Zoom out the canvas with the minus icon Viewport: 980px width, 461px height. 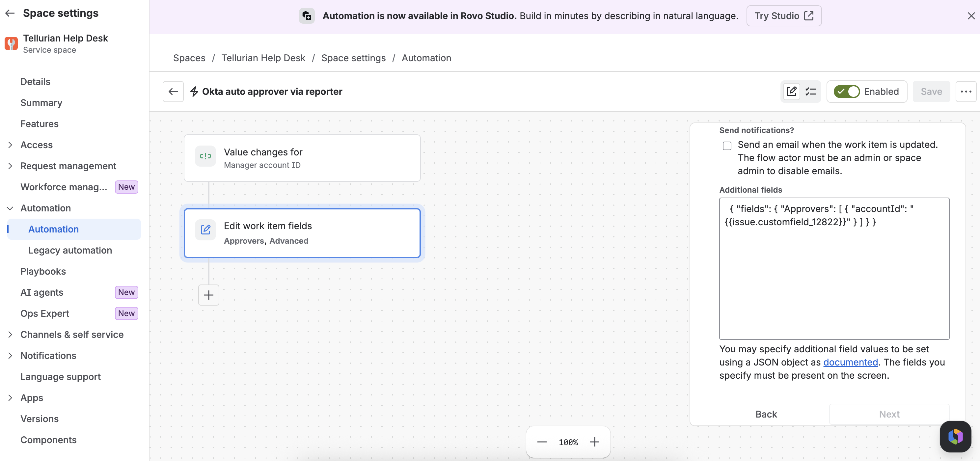542,442
